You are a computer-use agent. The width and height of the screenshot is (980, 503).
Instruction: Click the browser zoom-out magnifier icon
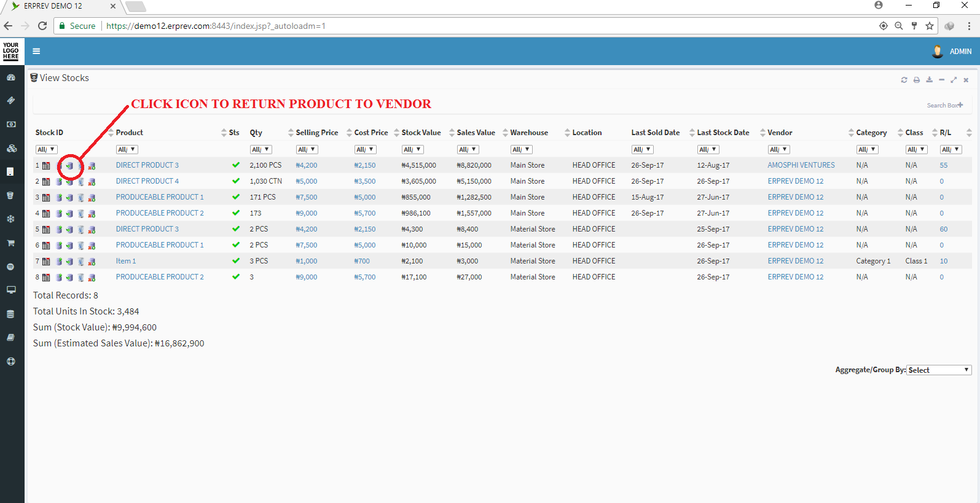pyautogui.click(x=899, y=26)
